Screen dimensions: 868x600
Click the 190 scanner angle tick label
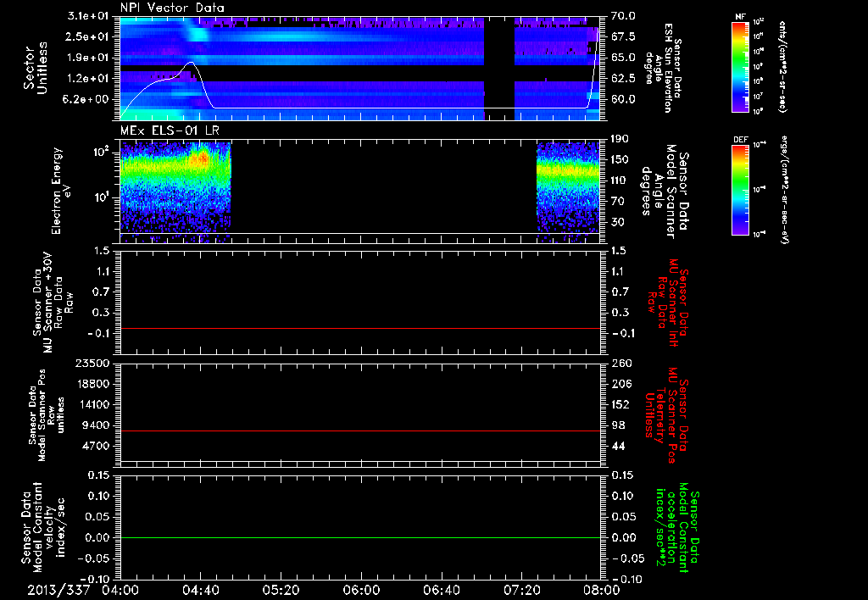tap(620, 139)
